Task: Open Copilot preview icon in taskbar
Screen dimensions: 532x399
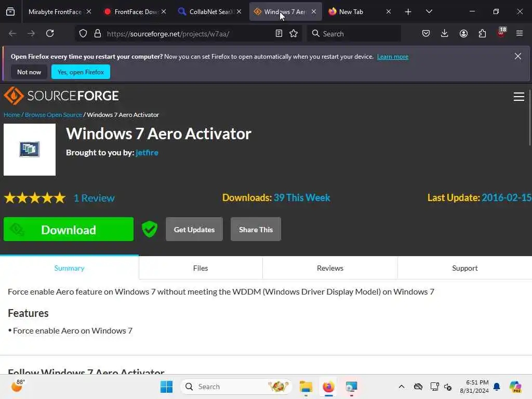Action: [x=515, y=387]
